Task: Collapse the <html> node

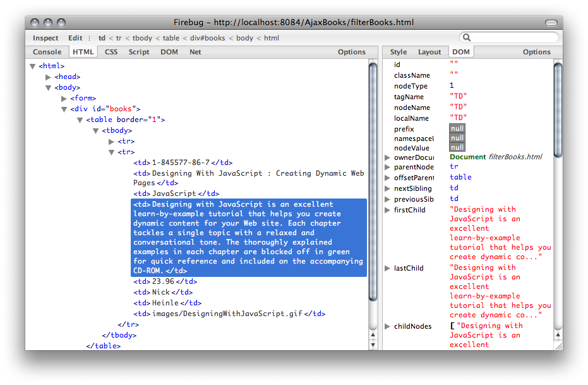Action: pos(33,66)
